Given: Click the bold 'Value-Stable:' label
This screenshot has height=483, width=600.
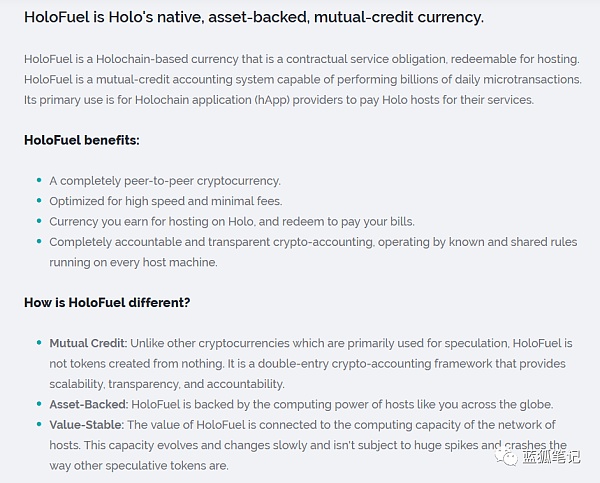Looking at the screenshot, I should [x=86, y=425].
